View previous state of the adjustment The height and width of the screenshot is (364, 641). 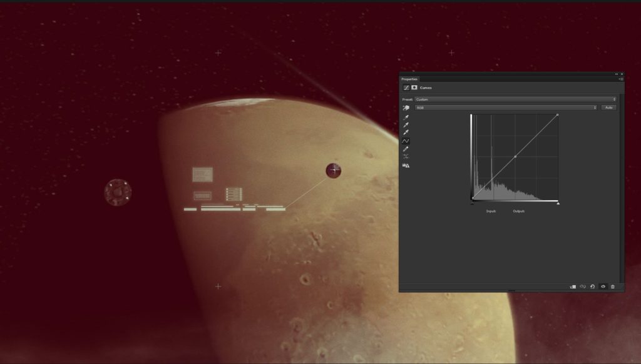coord(582,286)
